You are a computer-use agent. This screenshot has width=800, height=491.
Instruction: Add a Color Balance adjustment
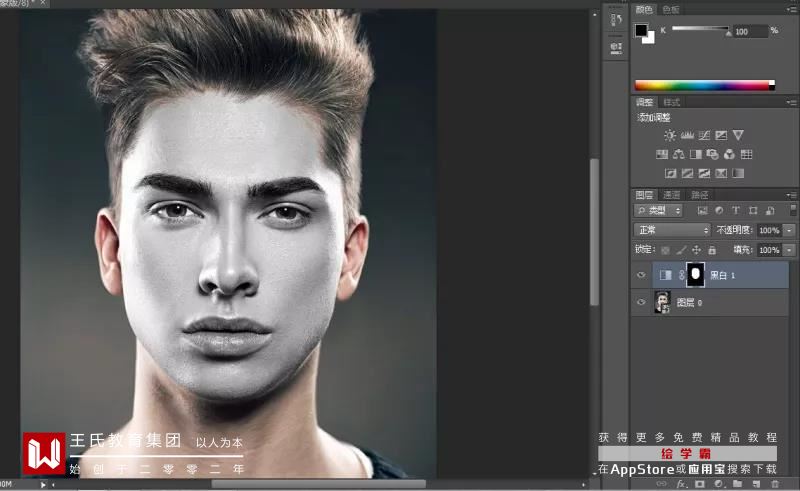coord(679,154)
